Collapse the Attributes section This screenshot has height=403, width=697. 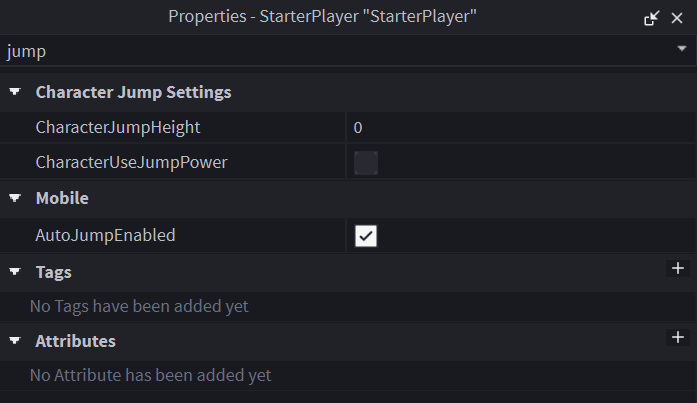15,341
